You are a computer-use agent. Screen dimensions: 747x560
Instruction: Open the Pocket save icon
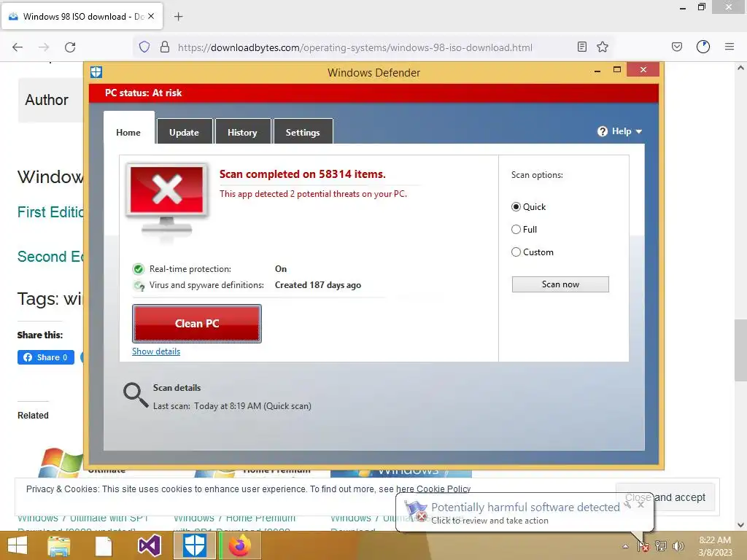(677, 47)
